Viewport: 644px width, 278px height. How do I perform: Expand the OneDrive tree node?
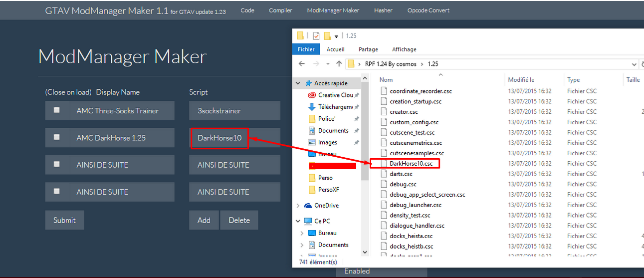tap(298, 206)
